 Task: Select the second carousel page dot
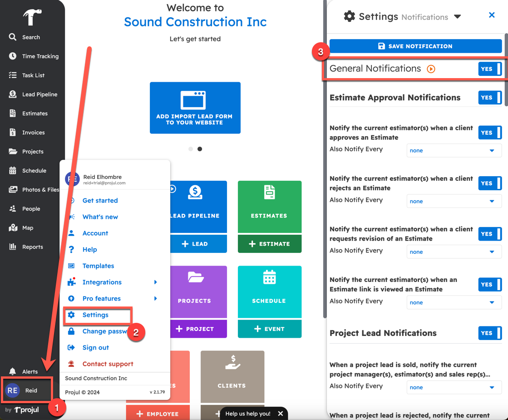pos(200,148)
